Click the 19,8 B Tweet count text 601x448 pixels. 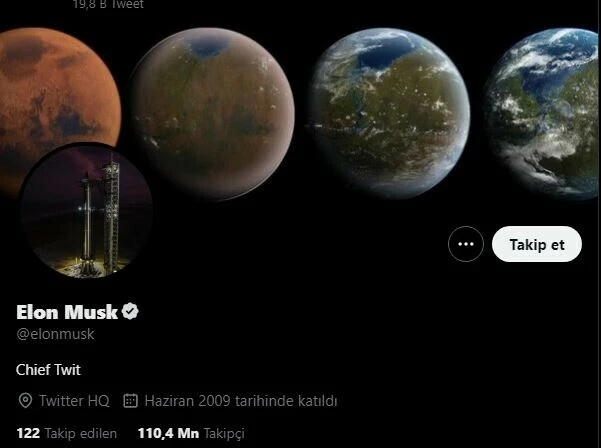pos(108,5)
